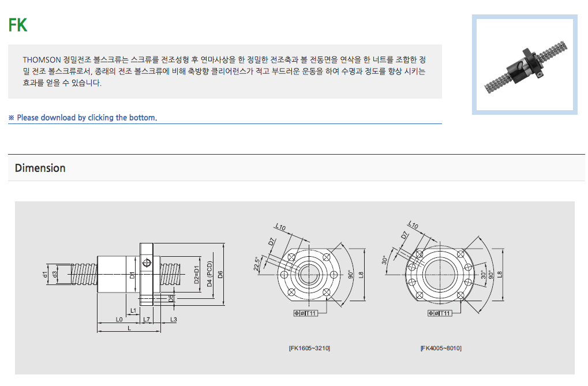Viewport: 588px width, 386px height.
Task: Click the THOMSON description paragraph
Action: (224, 71)
